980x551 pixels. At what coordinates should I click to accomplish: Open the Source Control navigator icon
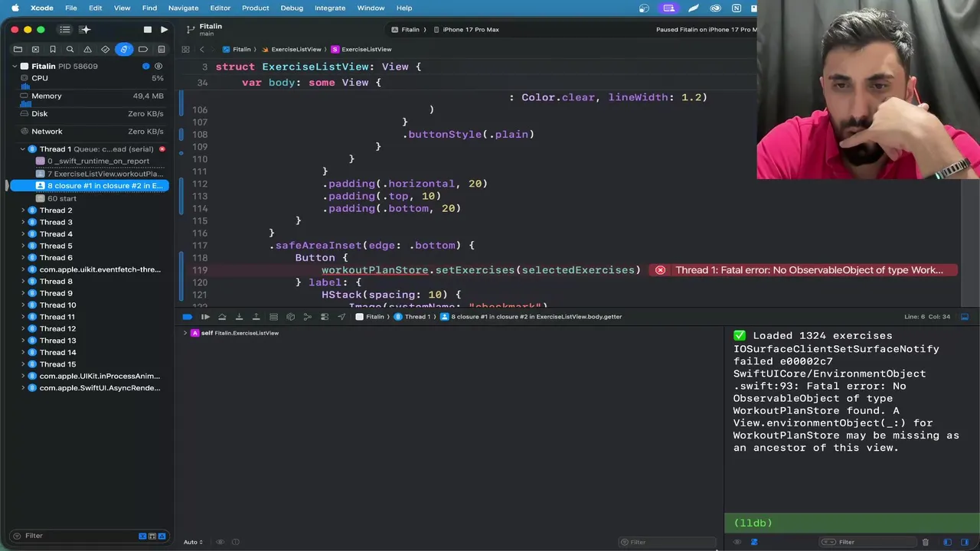pos(35,49)
